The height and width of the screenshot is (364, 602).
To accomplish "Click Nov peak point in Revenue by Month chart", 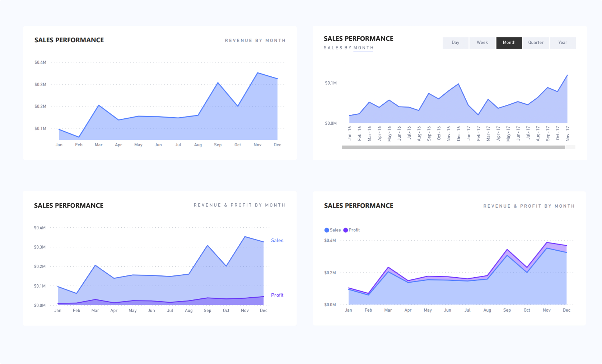I will 258,73.
